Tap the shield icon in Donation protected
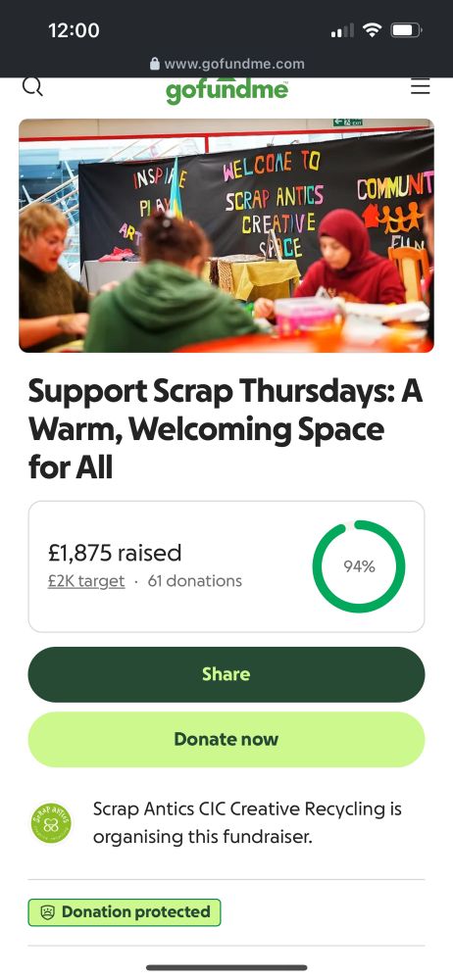Viewport: 453px width, 980px height. point(47,911)
